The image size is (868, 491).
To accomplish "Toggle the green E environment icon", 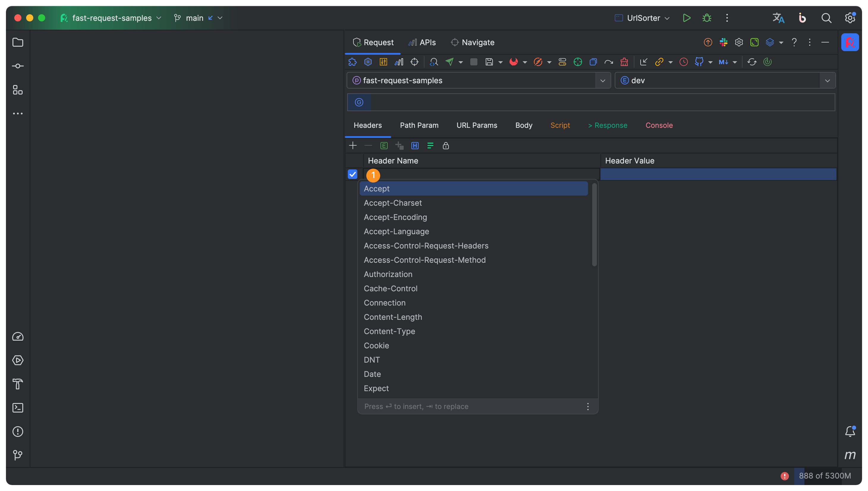I will click(384, 146).
